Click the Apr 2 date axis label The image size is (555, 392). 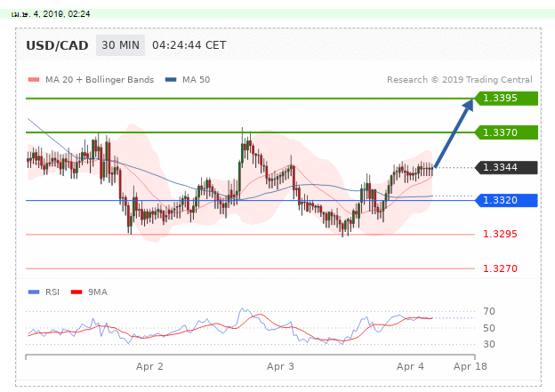(x=149, y=366)
